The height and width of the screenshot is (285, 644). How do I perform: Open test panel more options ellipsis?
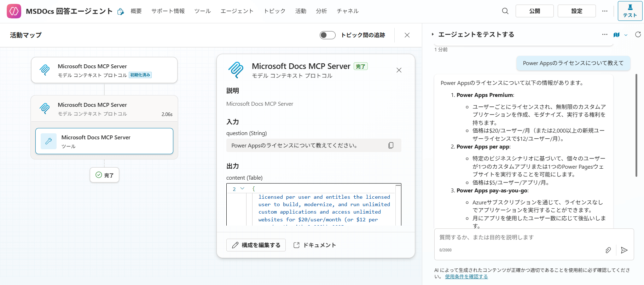click(x=605, y=35)
